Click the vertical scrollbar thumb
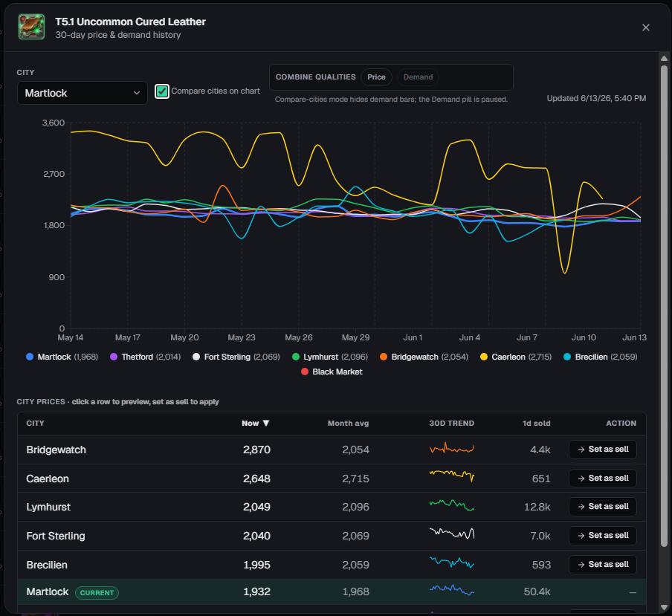672x616 pixels. 664,306
